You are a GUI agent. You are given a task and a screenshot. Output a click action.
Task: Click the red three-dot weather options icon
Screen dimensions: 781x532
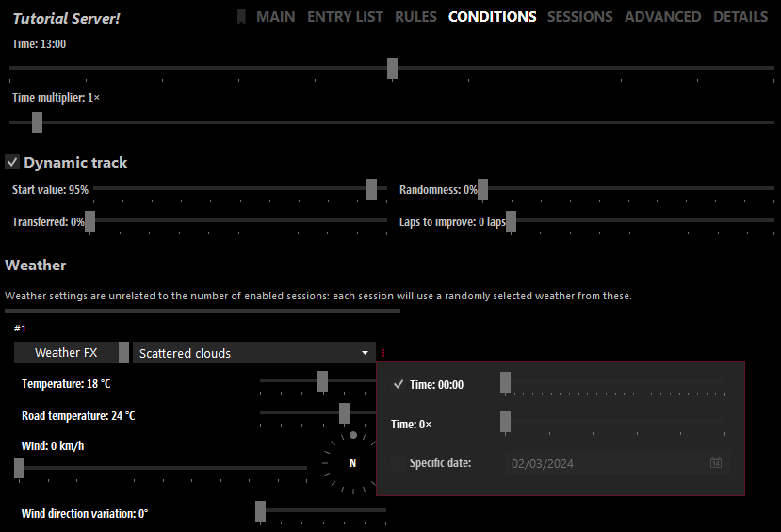click(x=383, y=354)
